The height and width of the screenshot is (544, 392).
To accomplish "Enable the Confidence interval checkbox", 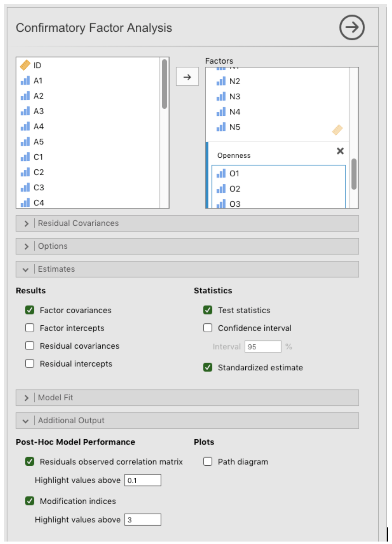I will point(208,328).
